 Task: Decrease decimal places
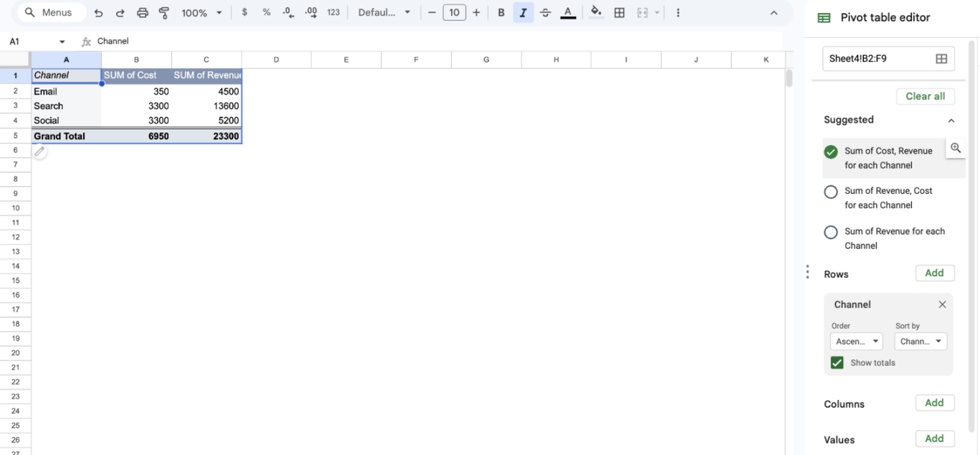point(288,13)
